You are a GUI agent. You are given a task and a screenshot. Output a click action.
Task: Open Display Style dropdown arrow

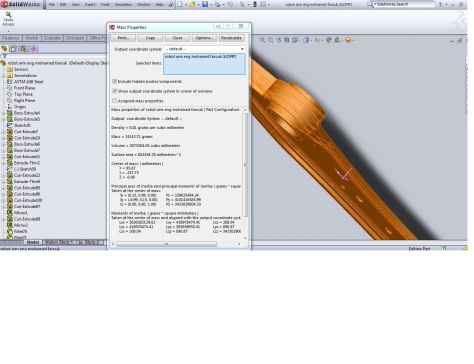point(310,40)
